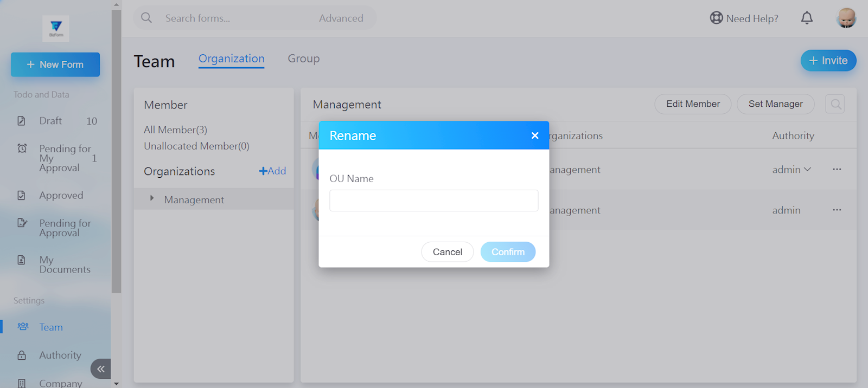Screen dimensions: 868x388
Task: Open Draft in the sidebar
Action: point(50,121)
